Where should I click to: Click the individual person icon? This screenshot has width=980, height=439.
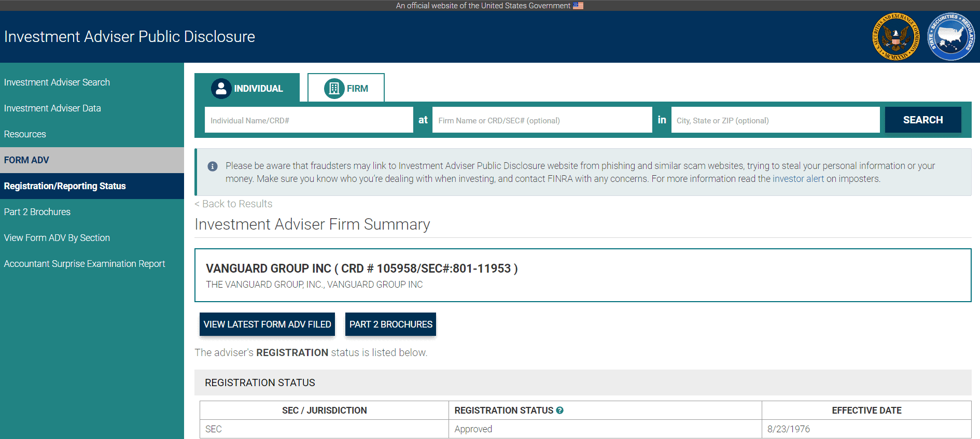coord(221,89)
